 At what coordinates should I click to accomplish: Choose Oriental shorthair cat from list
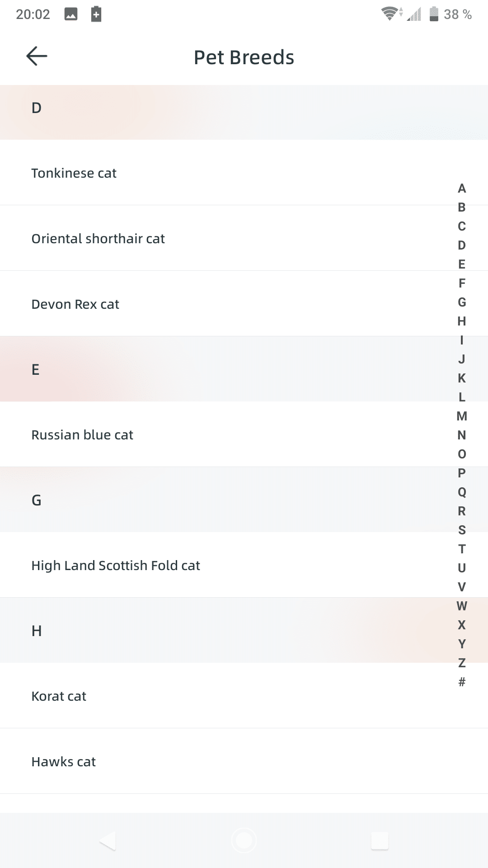click(x=98, y=239)
